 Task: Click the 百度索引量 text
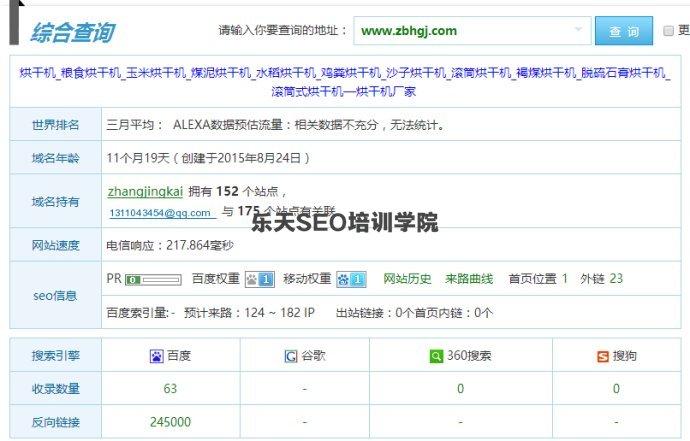coord(140,313)
